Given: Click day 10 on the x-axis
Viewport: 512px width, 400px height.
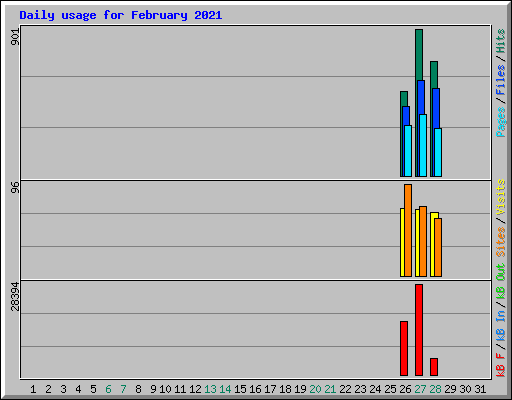Looking at the screenshot, I should point(165,389).
